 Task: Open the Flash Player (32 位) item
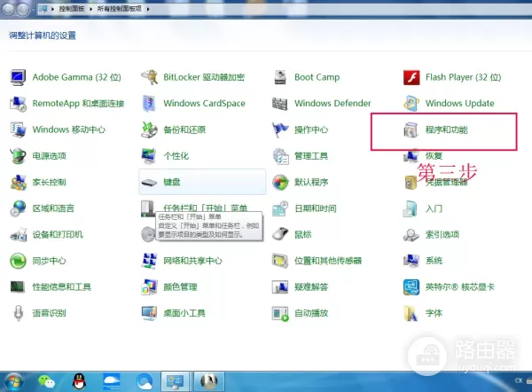point(462,77)
